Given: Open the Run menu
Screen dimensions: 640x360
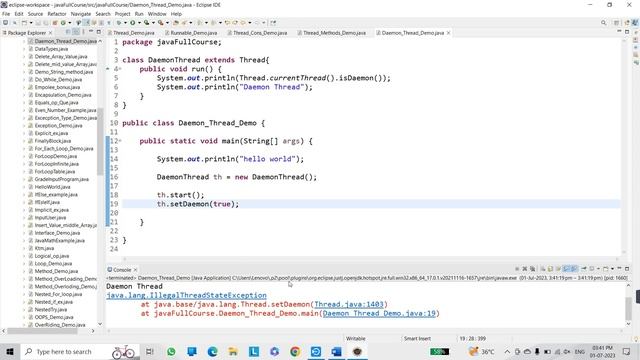Looking at the screenshot, I should pyautogui.click(x=139, y=14).
